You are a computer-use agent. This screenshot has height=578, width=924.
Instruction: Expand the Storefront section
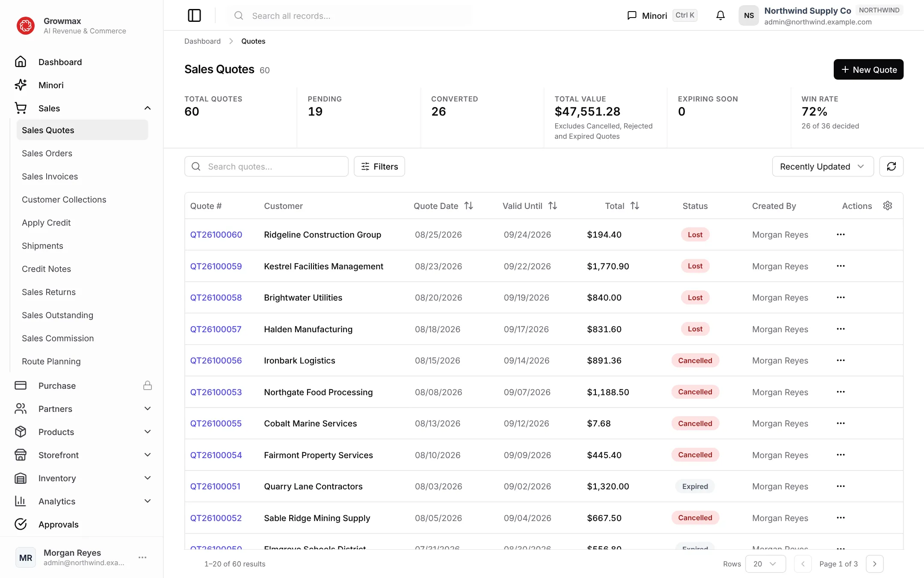[148, 455]
